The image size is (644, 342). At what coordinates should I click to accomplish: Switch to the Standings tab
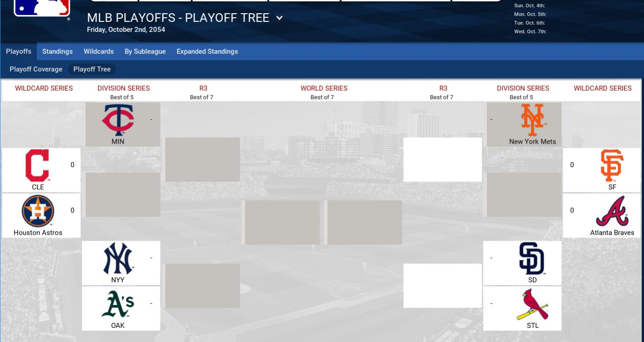[x=57, y=52]
